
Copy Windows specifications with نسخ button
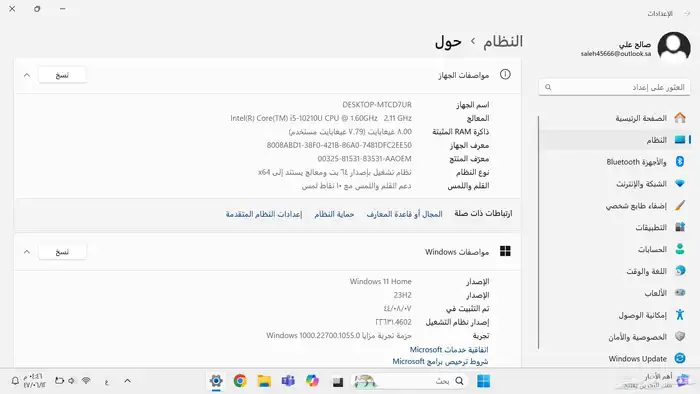pyautogui.click(x=62, y=252)
